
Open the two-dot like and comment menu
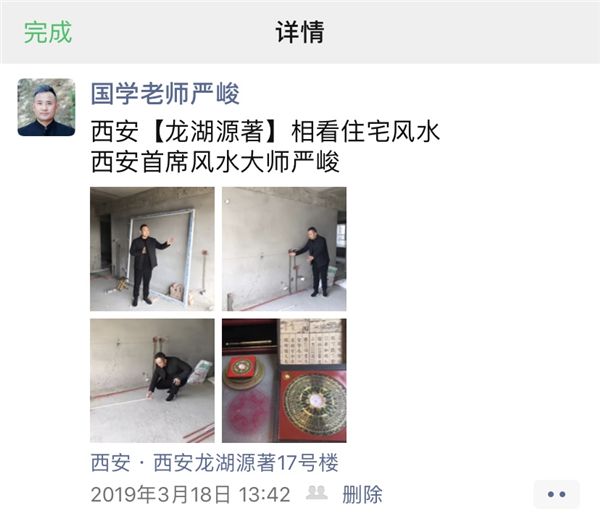coord(556,494)
